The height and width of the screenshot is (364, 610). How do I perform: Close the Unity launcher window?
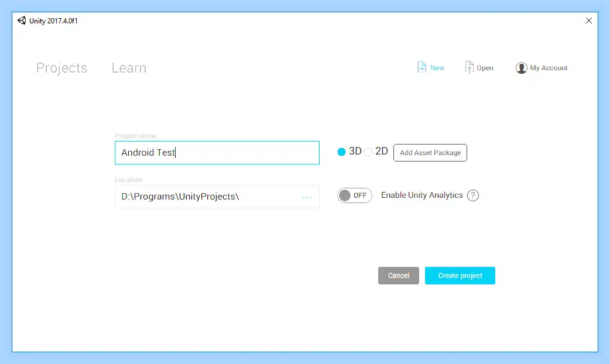click(x=588, y=20)
